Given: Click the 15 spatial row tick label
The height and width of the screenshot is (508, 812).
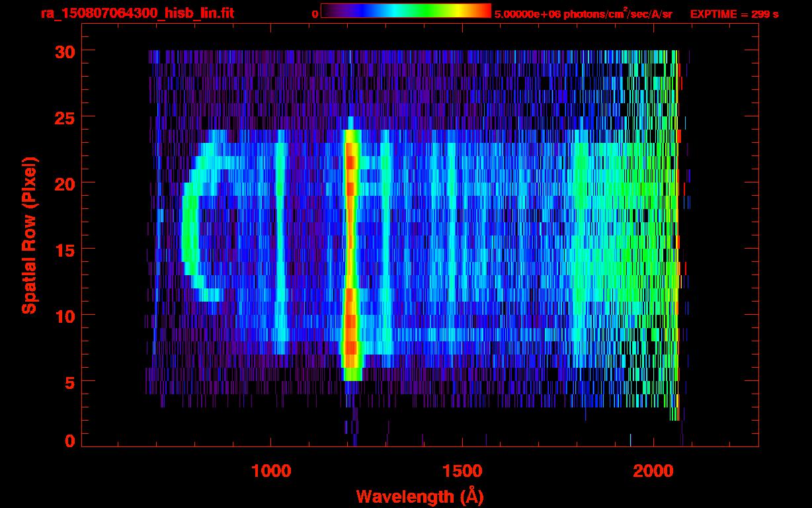Looking at the screenshot, I should pyautogui.click(x=65, y=249).
